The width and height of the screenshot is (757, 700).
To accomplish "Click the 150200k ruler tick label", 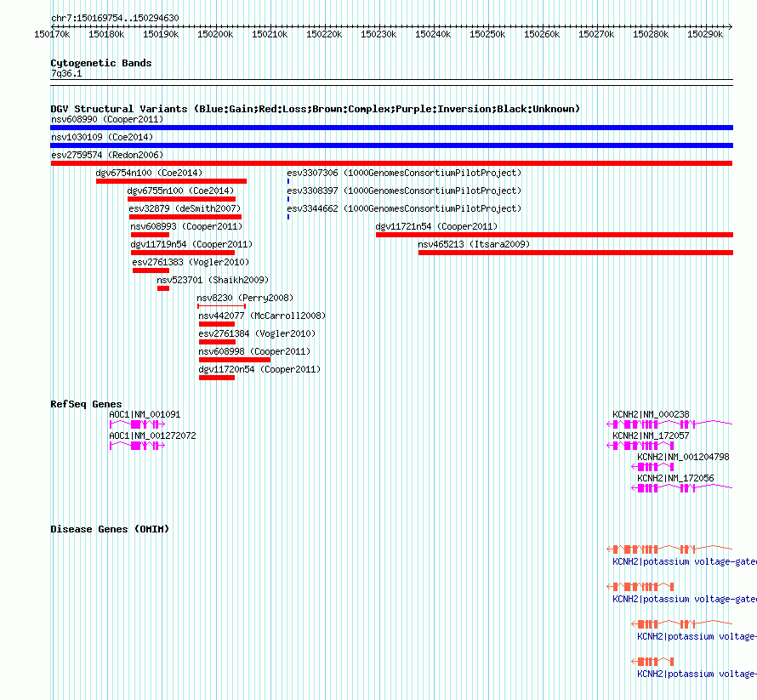I will (215, 34).
